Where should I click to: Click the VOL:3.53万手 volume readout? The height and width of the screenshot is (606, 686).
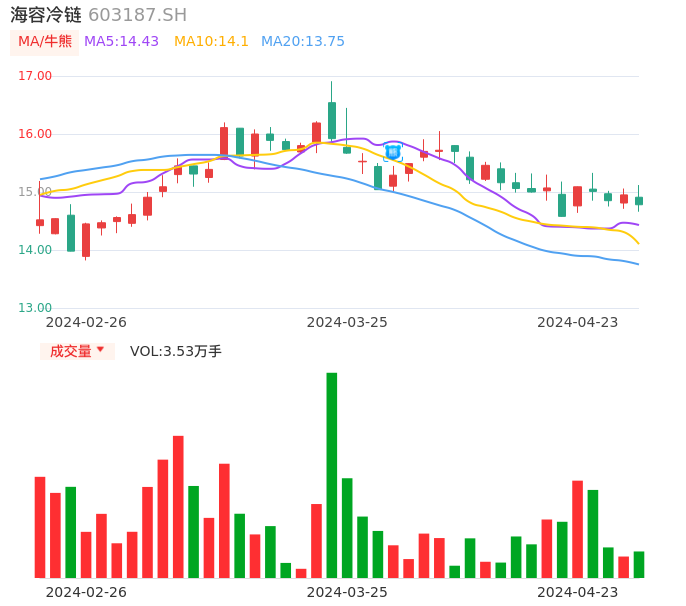pyautogui.click(x=175, y=351)
